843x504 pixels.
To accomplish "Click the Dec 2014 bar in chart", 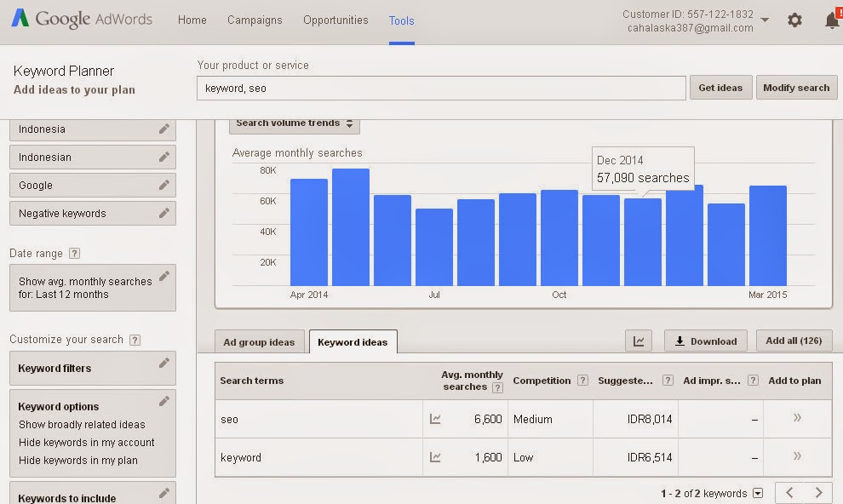I will (642, 242).
